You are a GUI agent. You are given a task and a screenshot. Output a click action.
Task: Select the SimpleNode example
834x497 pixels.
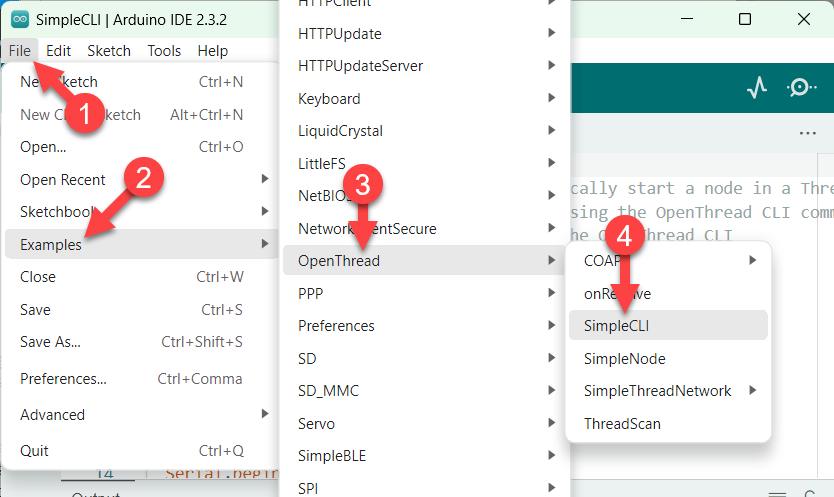[x=624, y=358]
